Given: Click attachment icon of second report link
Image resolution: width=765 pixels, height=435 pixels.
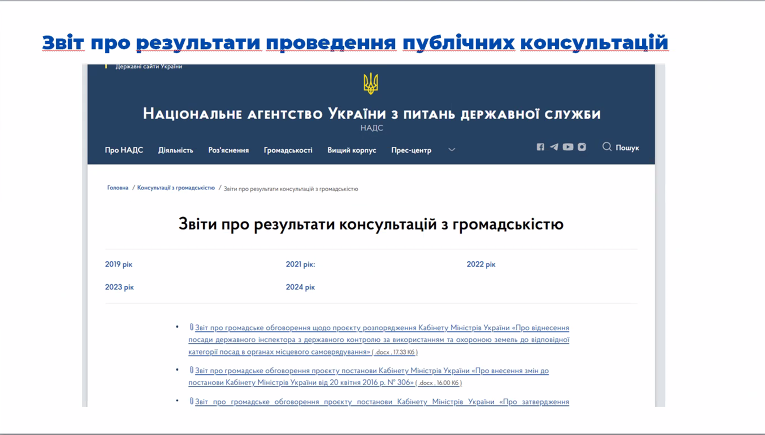Looking at the screenshot, I should 191,370.
